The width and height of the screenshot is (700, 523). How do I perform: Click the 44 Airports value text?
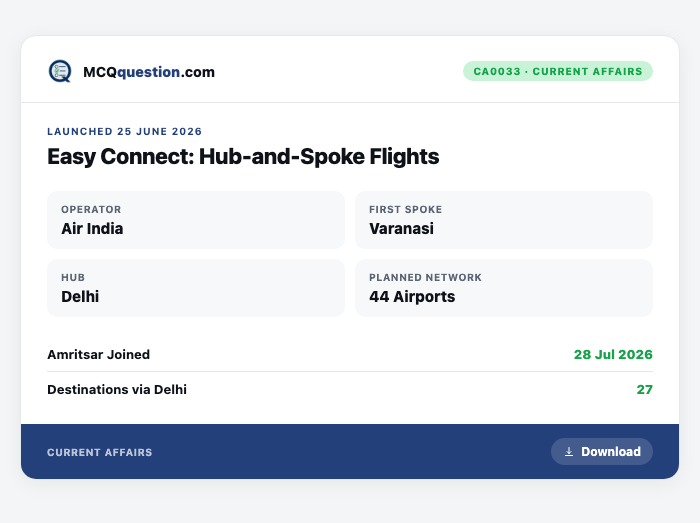412,297
